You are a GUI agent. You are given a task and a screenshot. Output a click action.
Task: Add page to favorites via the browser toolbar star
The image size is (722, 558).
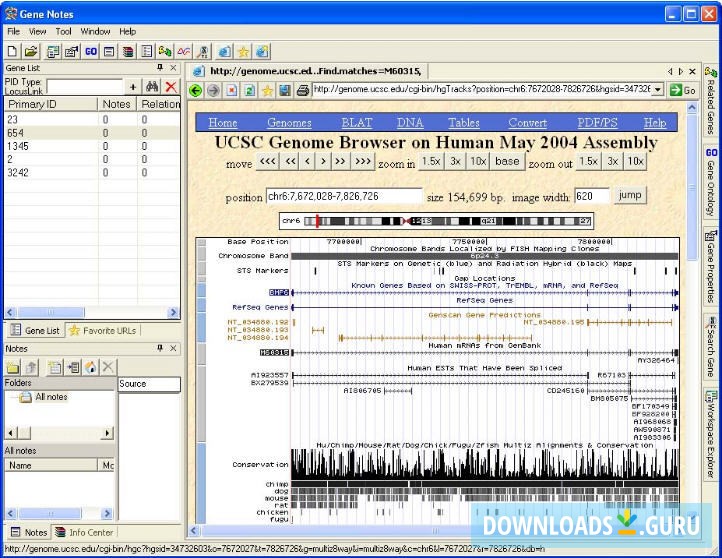pyautogui.click(x=267, y=90)
